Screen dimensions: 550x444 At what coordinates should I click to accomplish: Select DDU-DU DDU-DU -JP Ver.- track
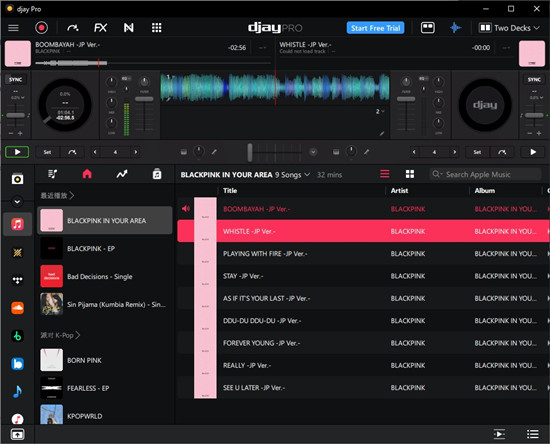pyautogui.click(x=363, y=321)
